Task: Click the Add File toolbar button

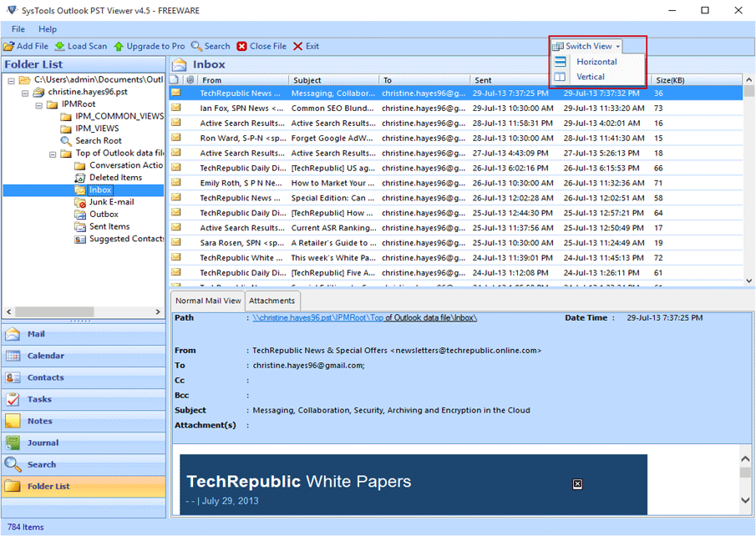Action: point(26,46)
